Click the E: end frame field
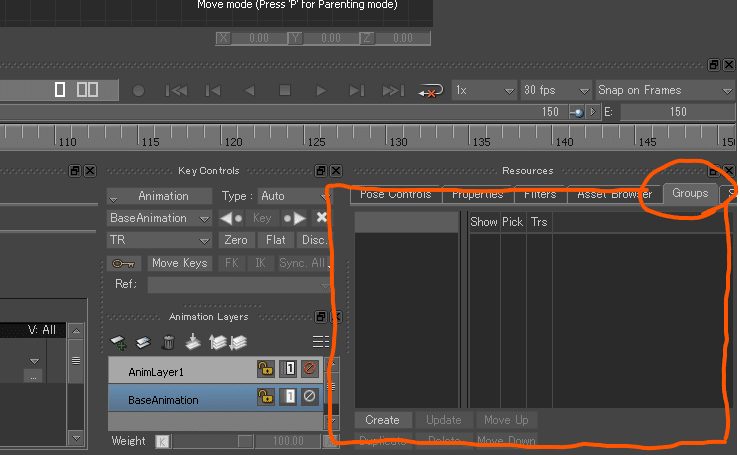The height and width of the screenshot is (455, 740). click(x=677, y=112)
